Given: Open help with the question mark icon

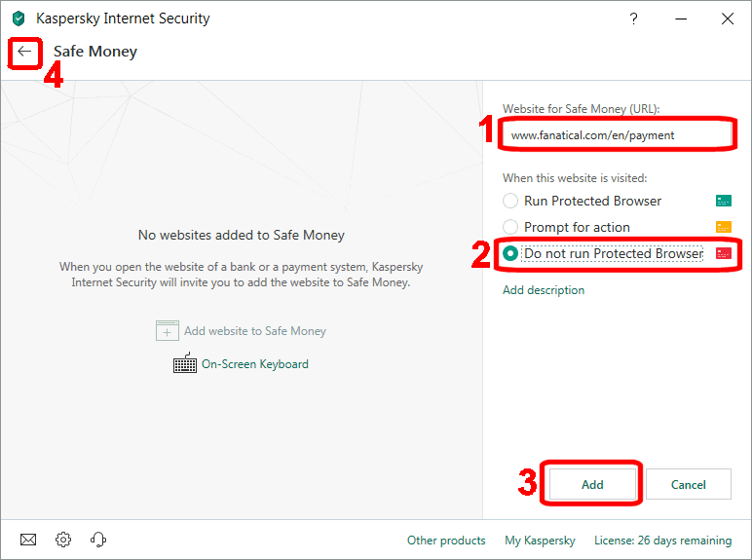Looking at the screenshot, I should tap(633, 19).
